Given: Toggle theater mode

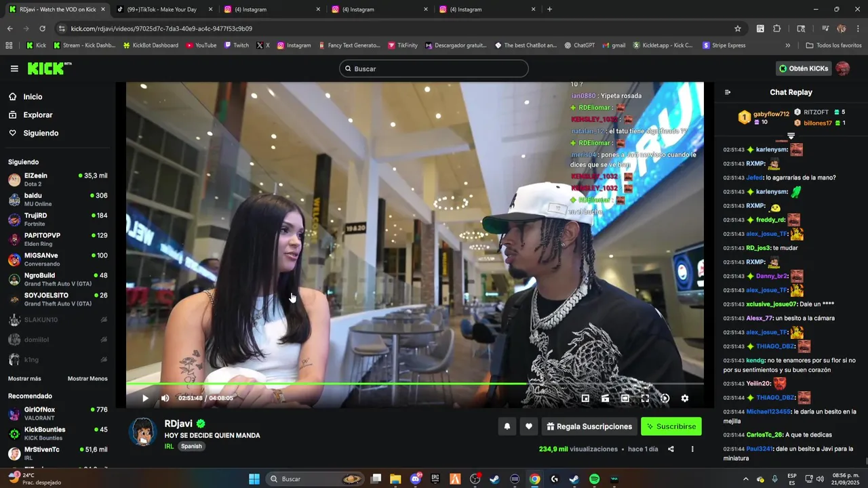Looking at the screenshot, I should pos(625,398).
